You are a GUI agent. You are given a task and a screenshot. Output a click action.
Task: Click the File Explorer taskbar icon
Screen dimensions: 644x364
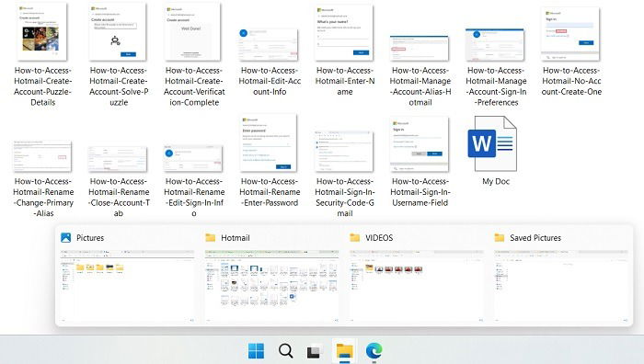point(344,351)
